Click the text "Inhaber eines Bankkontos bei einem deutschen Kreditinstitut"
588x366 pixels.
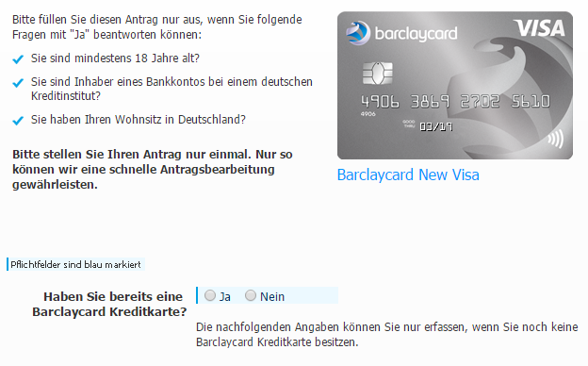point(171,89)
